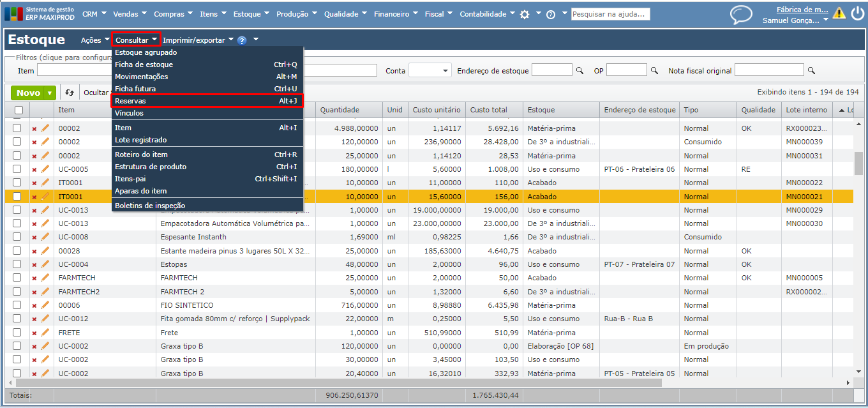
Task: Expand the Novo button dropdown arrow
Action: [50, 93]
